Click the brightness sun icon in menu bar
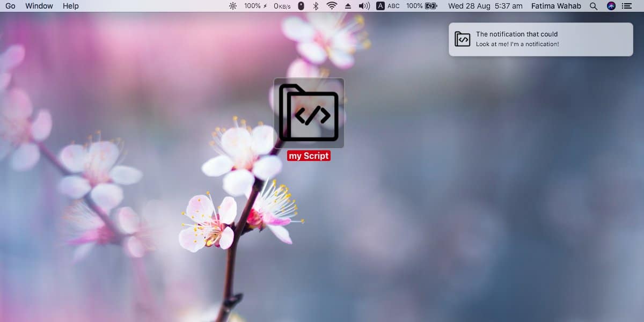The width and height of the screenshot is (644, 322). click(233, 6)
